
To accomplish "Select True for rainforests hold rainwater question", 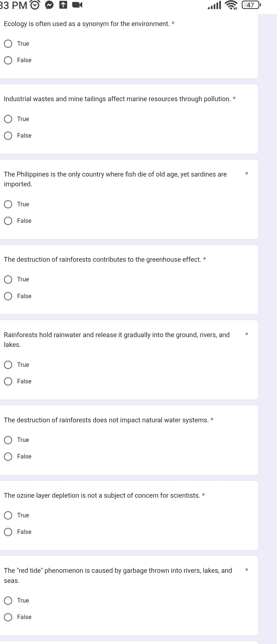I will coord(8,365).
